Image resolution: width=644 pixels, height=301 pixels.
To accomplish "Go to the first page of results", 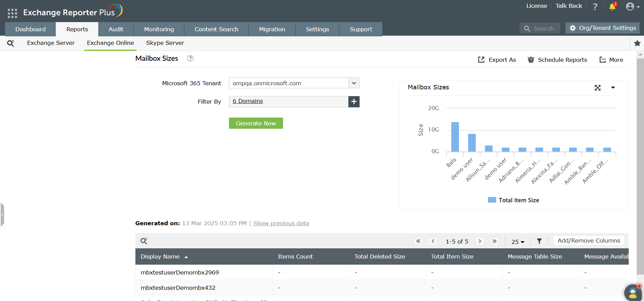I will pyautogui.click(x=418, y=241).
